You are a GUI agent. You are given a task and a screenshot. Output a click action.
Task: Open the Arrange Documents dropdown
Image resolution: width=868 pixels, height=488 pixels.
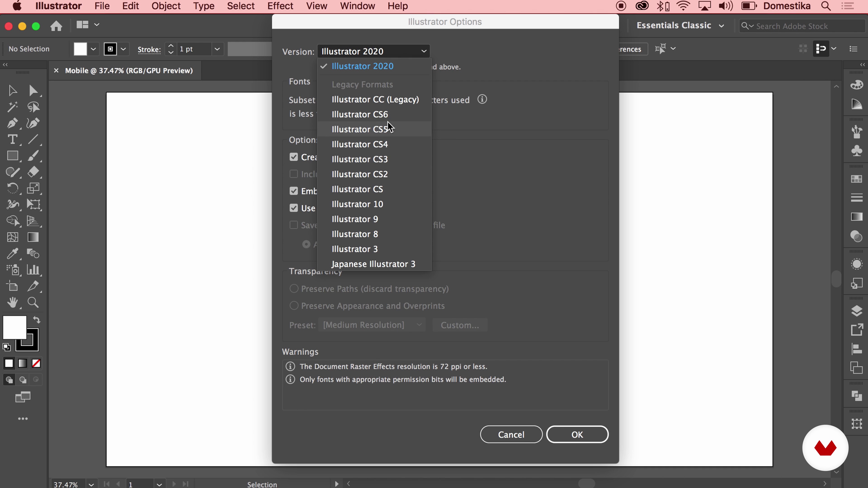coord(88,25)
